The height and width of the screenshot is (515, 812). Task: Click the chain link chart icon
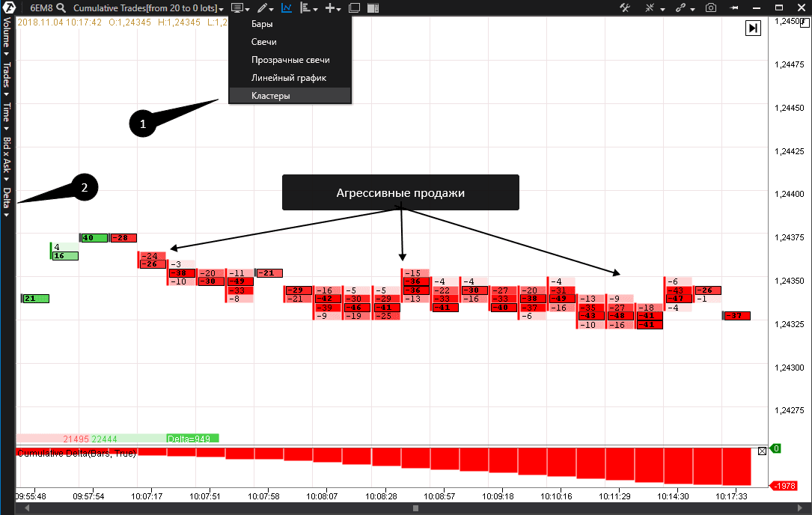click(x=680, y=7)
